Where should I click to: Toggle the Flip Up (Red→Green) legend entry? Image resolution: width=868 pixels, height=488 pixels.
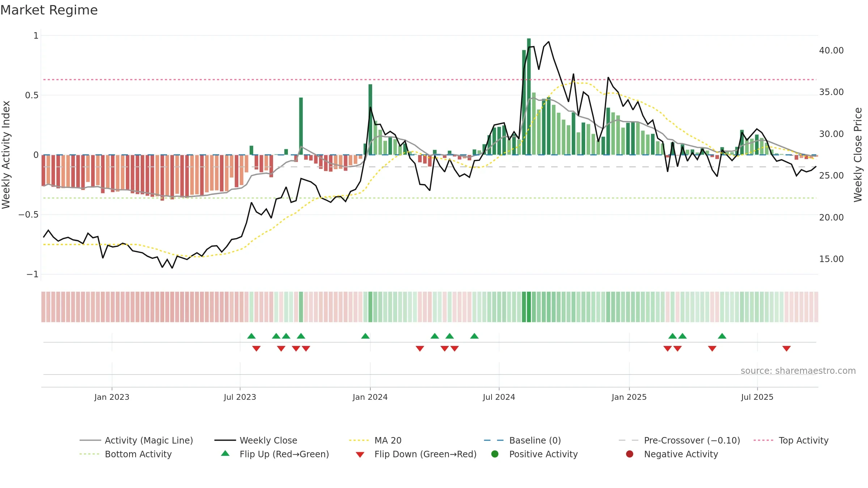click(275, 454)
